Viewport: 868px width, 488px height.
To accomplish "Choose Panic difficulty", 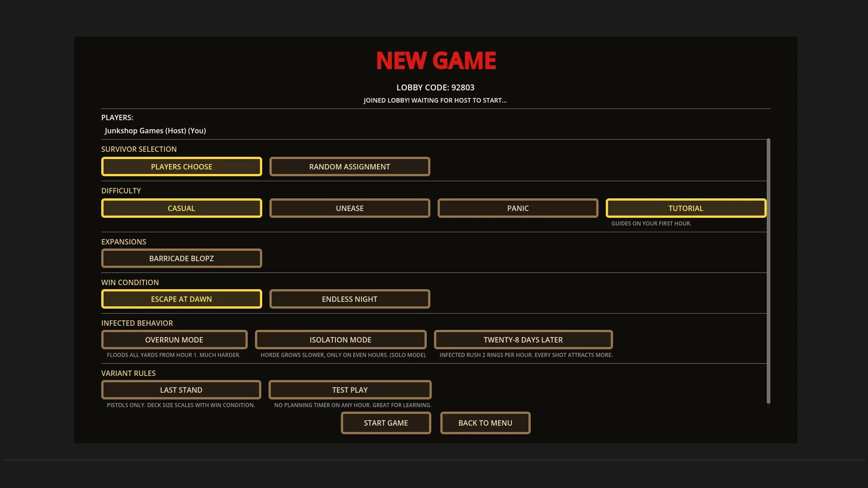I will click(518, 208).
